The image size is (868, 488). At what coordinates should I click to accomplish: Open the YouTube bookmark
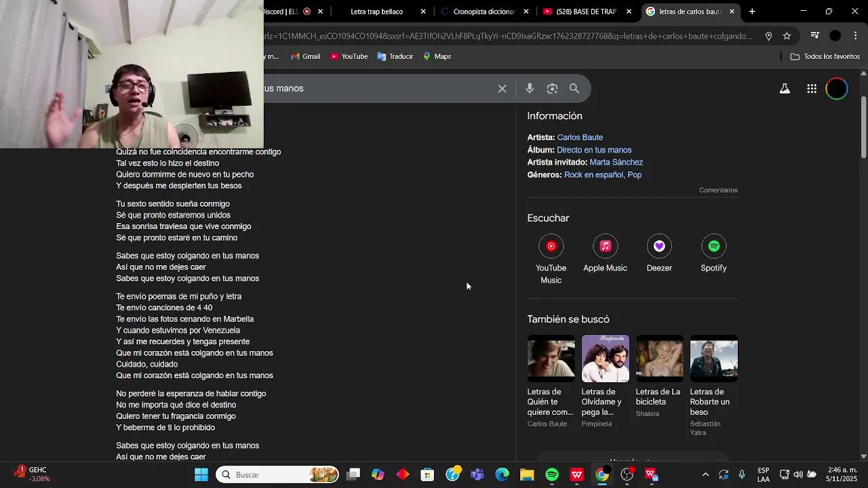pyautogui.click(x=349, y=56)
